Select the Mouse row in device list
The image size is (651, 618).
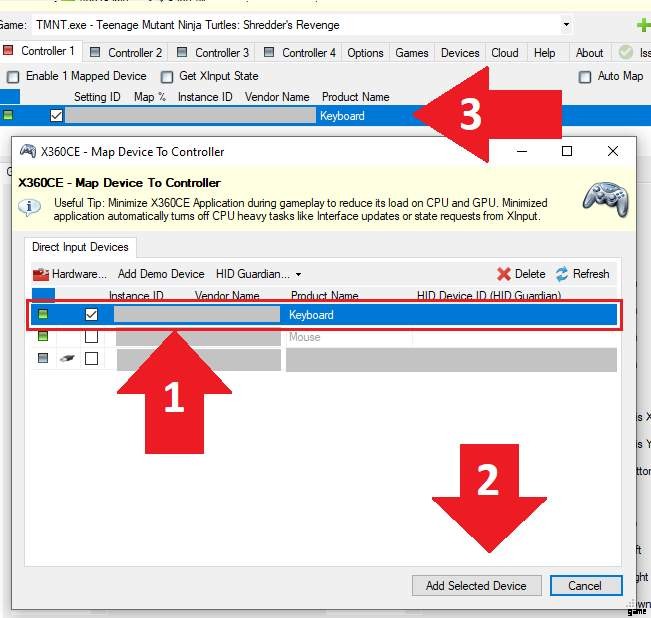pos(324,337)
